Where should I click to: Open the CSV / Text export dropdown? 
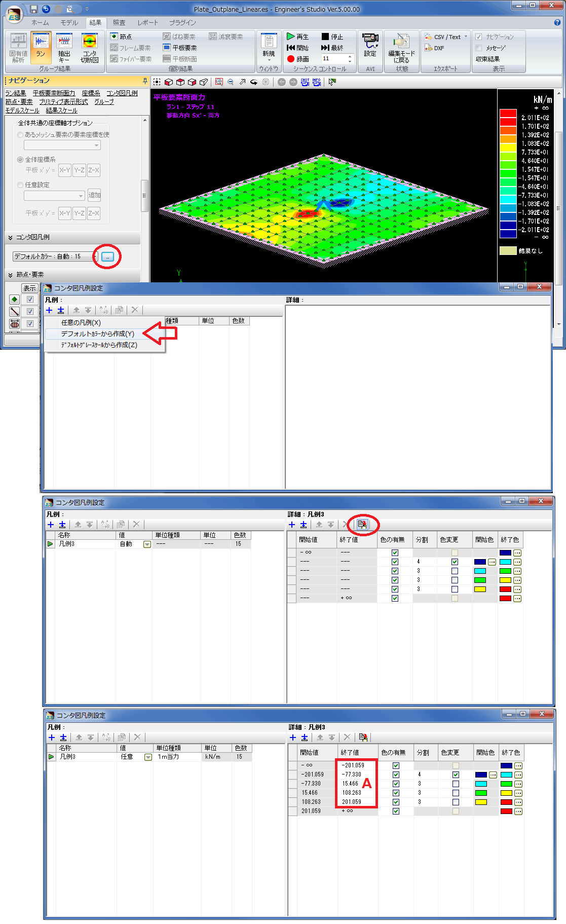[466, 36]
